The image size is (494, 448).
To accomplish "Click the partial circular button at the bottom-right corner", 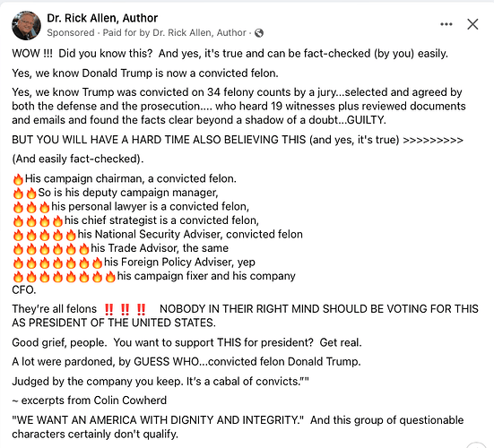I will [476, 445].
